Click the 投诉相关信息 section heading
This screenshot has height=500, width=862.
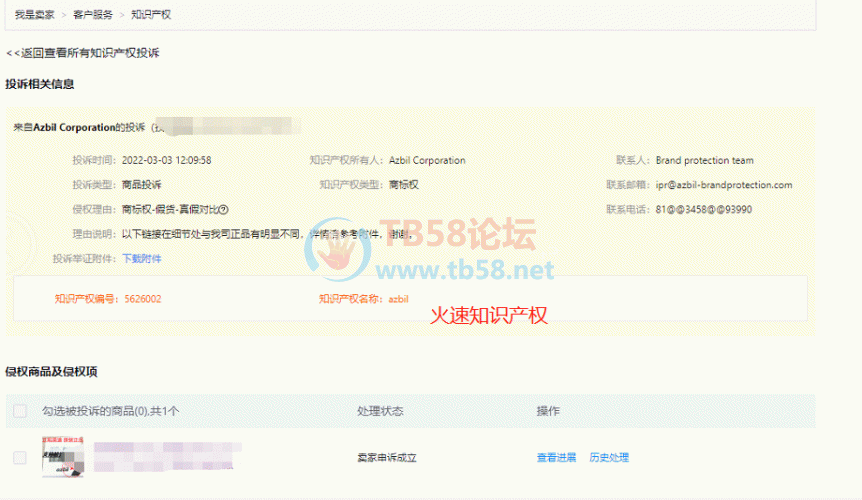(40, 84)
